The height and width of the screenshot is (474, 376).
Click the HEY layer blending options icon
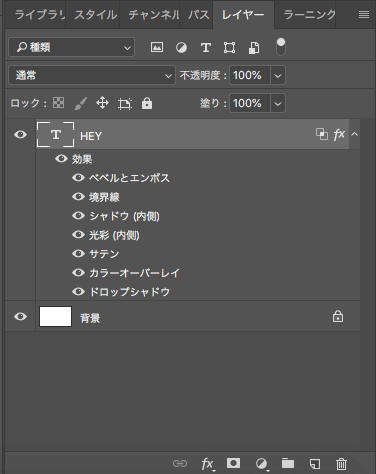point(322,134)
